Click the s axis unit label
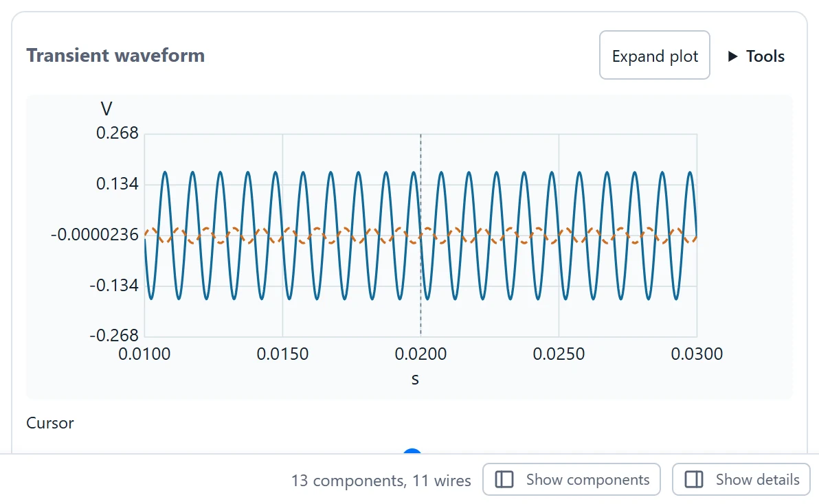This screenshot has width=819, height=504. (x=415, y=379)
